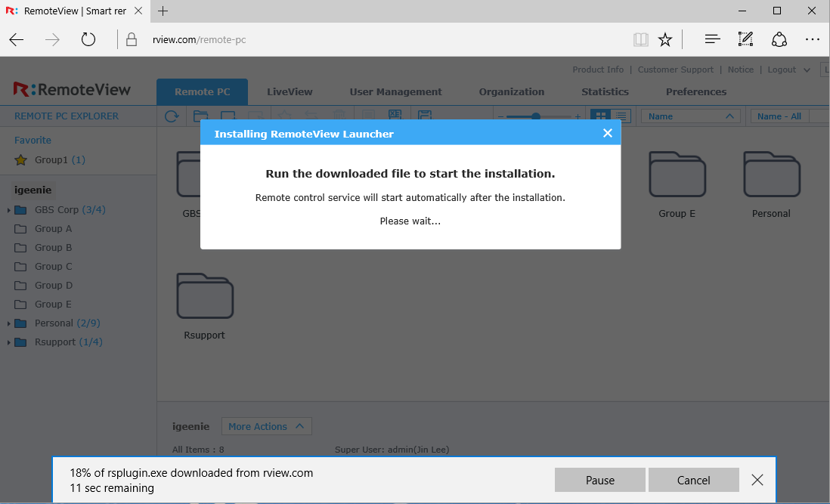
Task: Open the Personal folder thumbnail
Action: pyautogui.click(x=771, y=175)
